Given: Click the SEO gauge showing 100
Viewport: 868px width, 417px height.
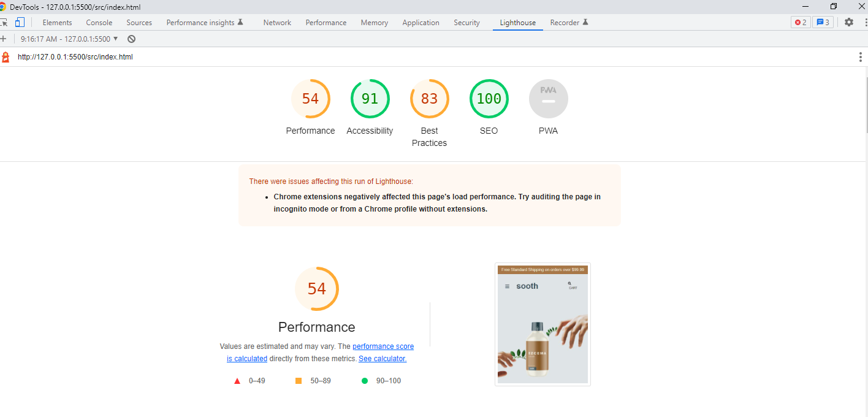Looking at the screenshot, I should [x=489, y=98].
